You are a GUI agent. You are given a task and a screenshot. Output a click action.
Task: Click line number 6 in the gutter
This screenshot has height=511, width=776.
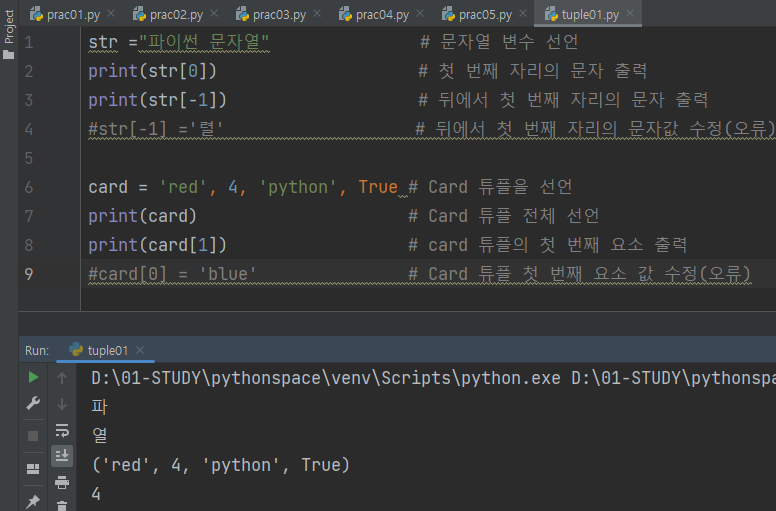29,187
